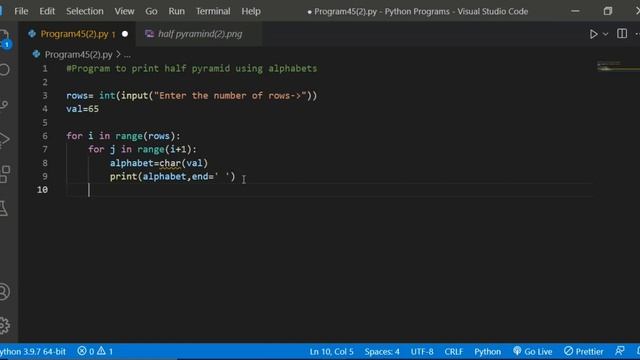
Task: Click the comment text on line 1
Action: click(191, 69)
